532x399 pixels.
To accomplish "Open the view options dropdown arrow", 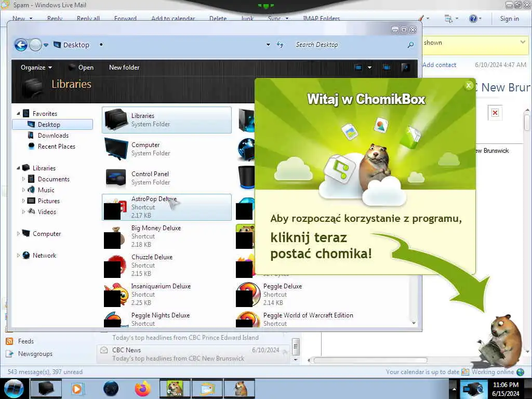I will (369, 67).
